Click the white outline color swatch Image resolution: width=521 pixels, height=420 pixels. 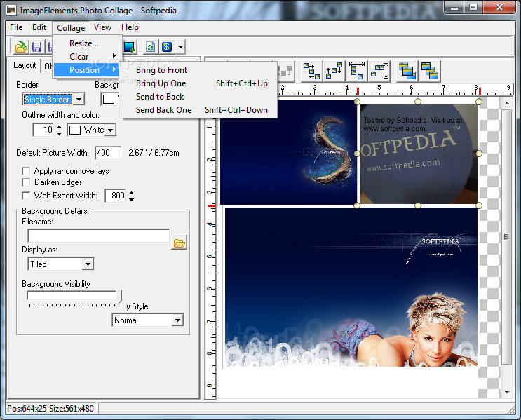(x=75, y=130)
